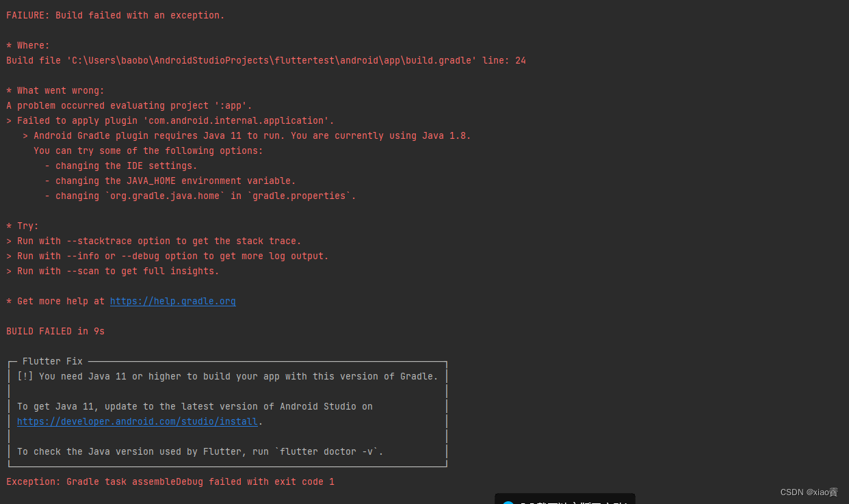This screenshot has width=849, height=504.
Task: Click 'Android Gradle plugin requires Java 11' line
Action: 247,135
